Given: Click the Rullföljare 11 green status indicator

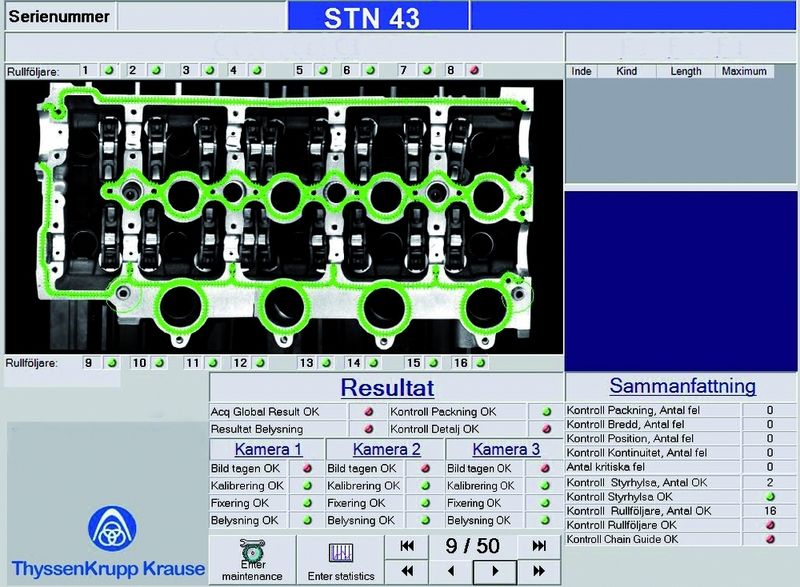Looking at the screenshot, I should pyautogui.click(x=213, y=363).
